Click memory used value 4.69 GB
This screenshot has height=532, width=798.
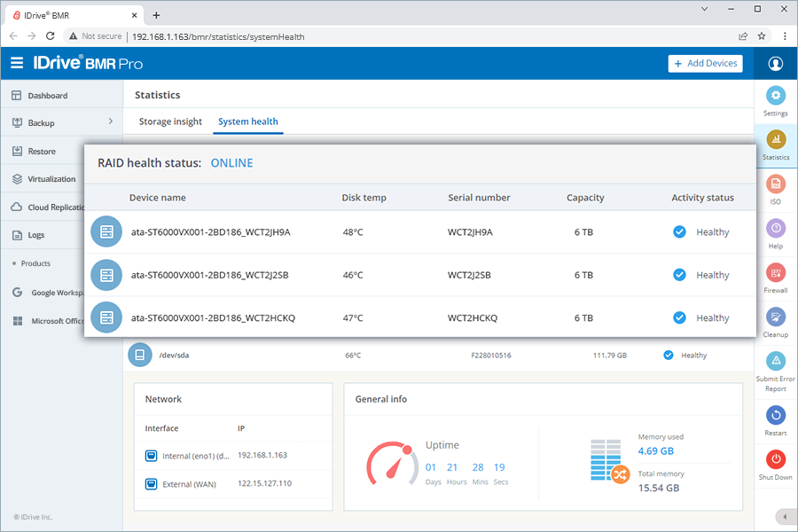coord(656,451)
